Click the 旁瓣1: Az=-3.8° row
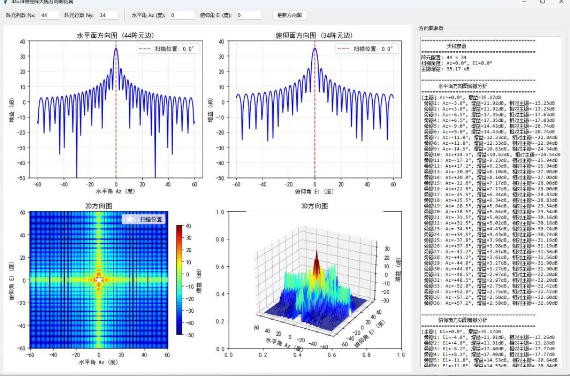This screenshot has height=376, width=570. click(x=489, y=103)
